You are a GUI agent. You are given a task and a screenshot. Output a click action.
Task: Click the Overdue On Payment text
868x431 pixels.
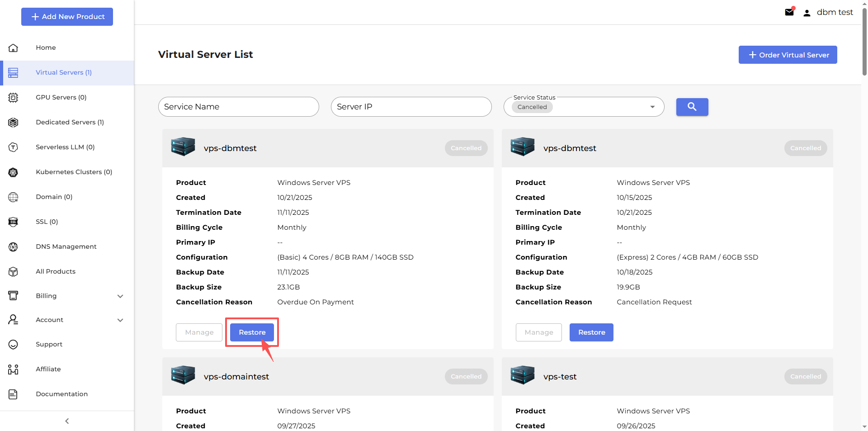(x=316, y=302)
